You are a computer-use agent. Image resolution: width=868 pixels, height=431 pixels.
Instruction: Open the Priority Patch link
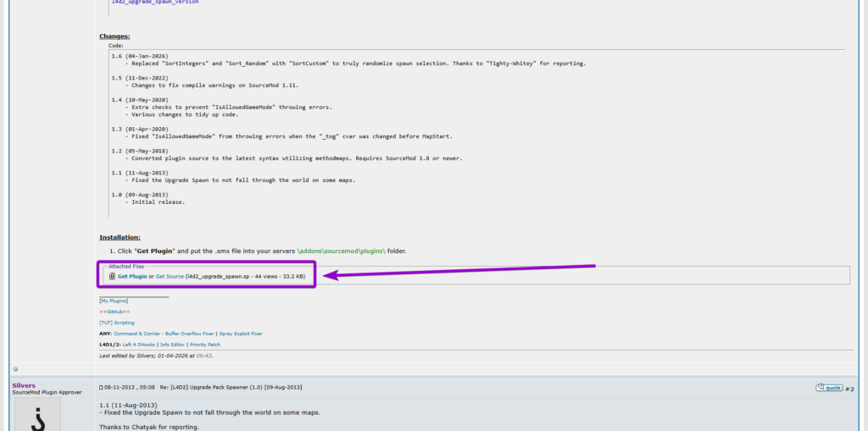click(x=205, y=345)
